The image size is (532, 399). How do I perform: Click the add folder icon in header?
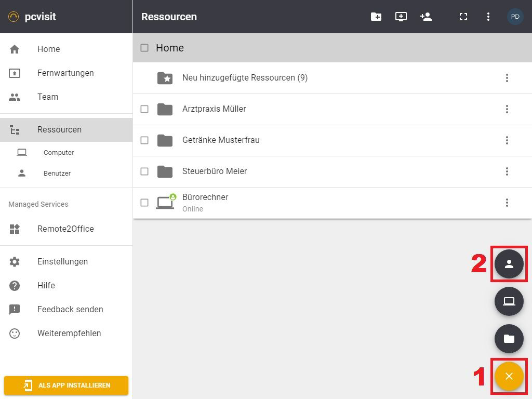376,17
